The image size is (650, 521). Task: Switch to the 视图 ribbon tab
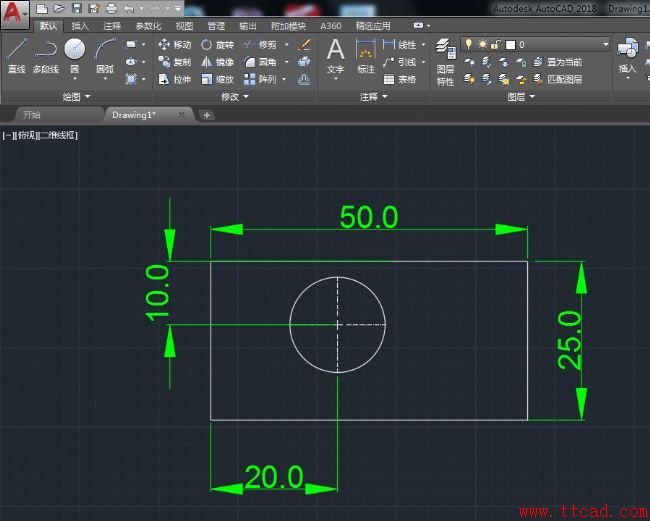(x=184, y=26)
